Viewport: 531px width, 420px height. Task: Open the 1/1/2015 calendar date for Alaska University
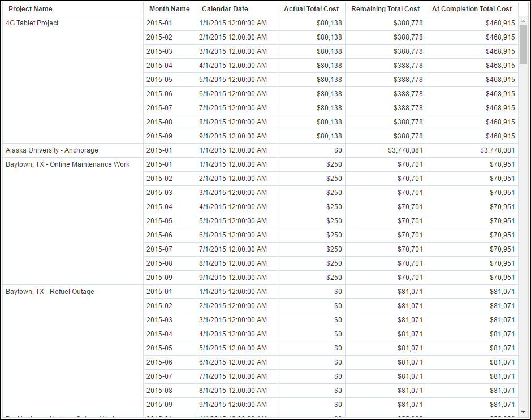(x=232, y=150)
